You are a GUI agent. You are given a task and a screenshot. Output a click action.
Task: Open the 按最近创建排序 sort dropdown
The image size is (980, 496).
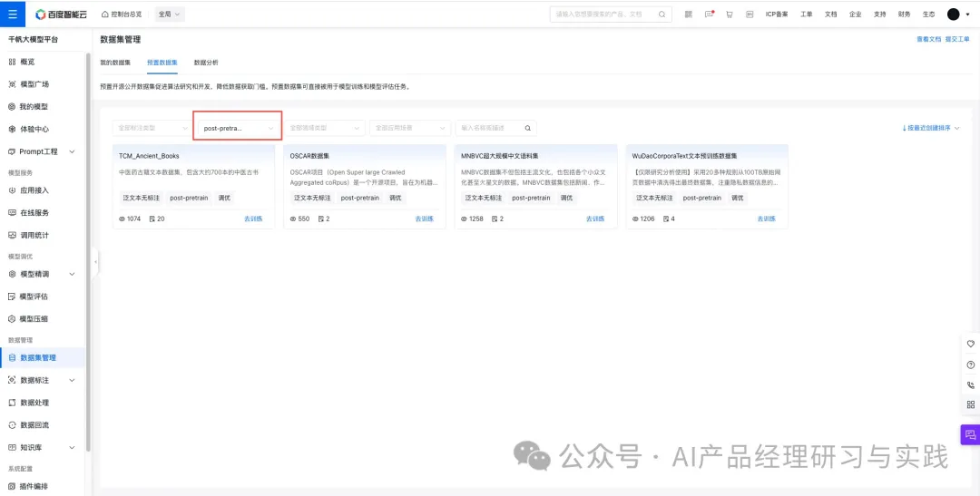coord(931,128)
